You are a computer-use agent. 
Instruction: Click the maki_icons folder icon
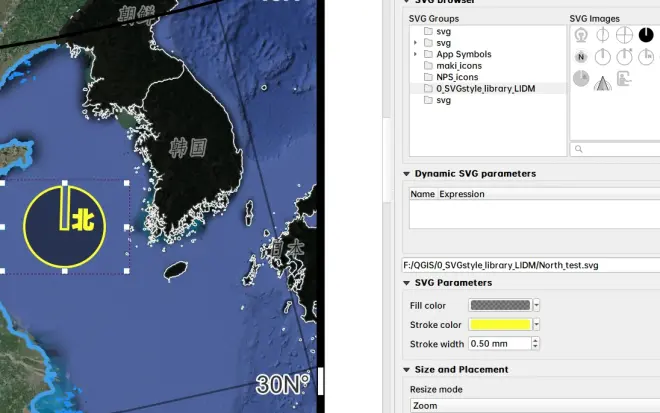pos(428,66)
